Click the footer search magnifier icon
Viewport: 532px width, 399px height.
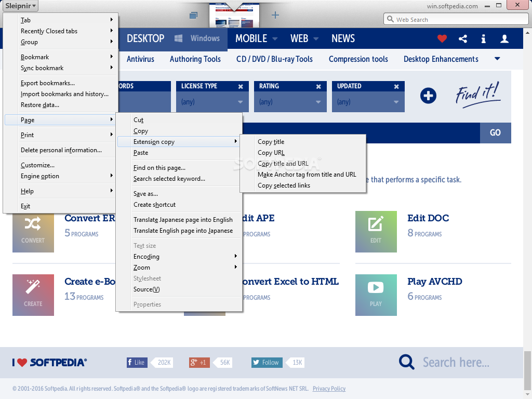pyautogui.click(x=406, y=362)
